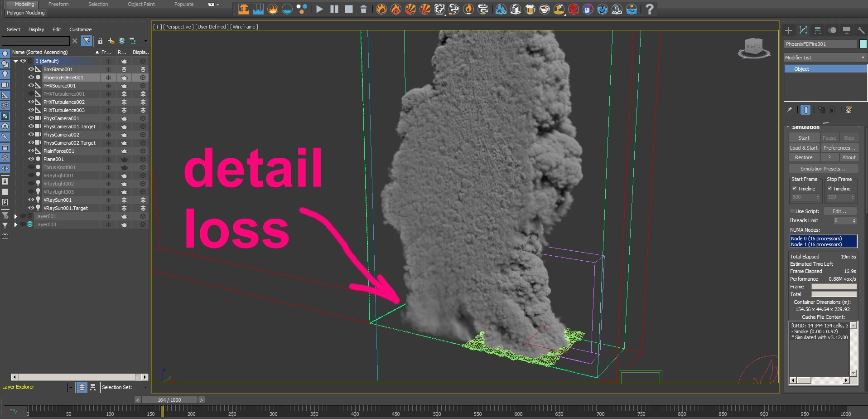The width and height of the screenshot is (868, 419).
Task: Click the Restore button
Action: tap(804, 157)
